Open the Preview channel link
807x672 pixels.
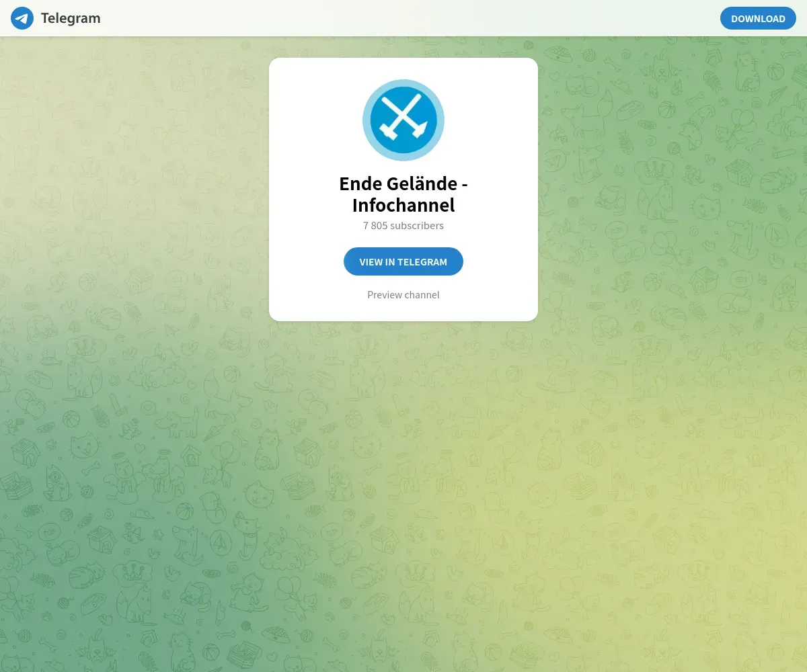[x=403, y=294]
